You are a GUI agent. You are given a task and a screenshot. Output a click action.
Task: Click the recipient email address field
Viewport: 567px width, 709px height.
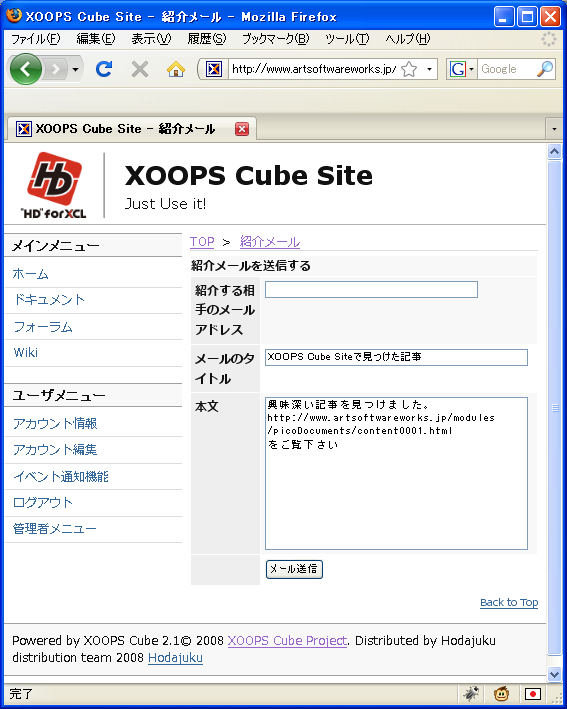371,289
